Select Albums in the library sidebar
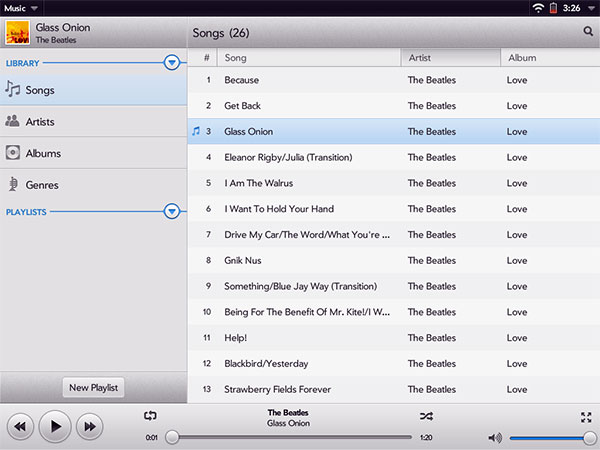This screenshot has height=450, width=600. click(93, 153)
